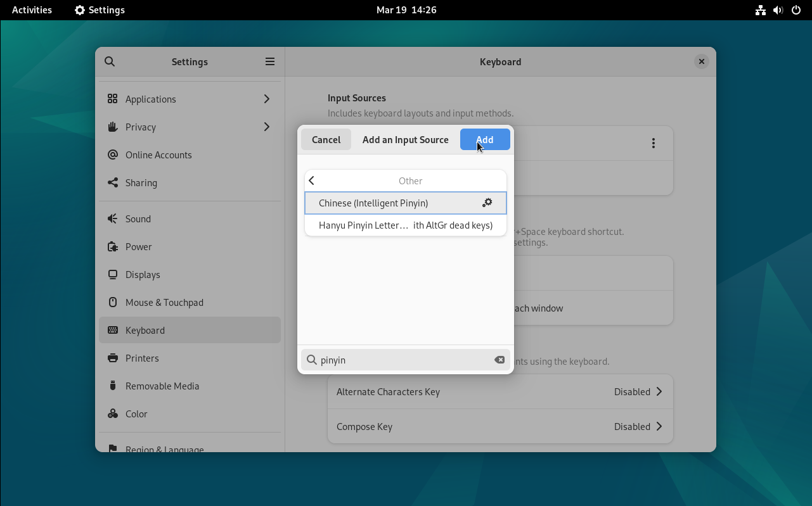Select Chinese (Intelligent Pinyin) input source
Image resolution: width=812 pixels, height=506 pixels.
pyautogui.click(x=393, y=203)
